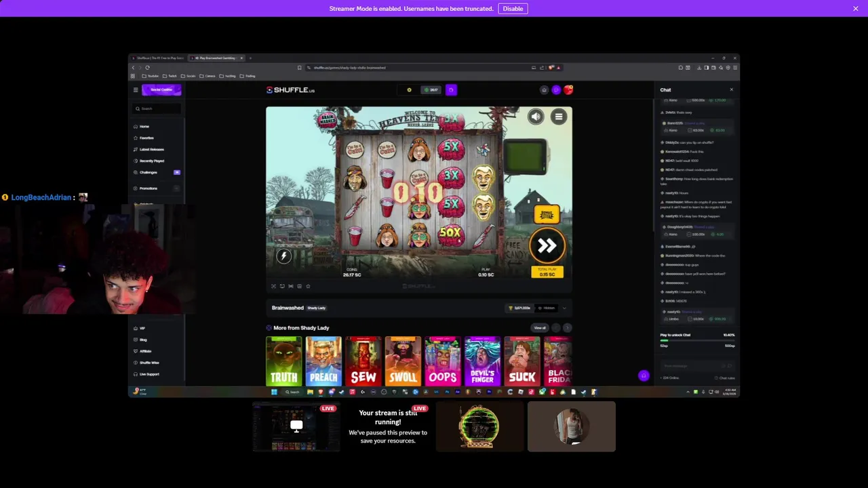The height and width of the screenshot is (488, 868).
Task: Dismiss the Streamer Mode banner
Action: [856, 9]
